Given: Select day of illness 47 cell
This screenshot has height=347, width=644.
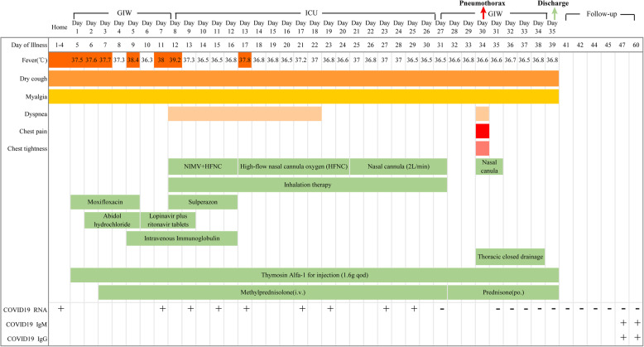Looking at the screenshot, I should click(622, 45).
